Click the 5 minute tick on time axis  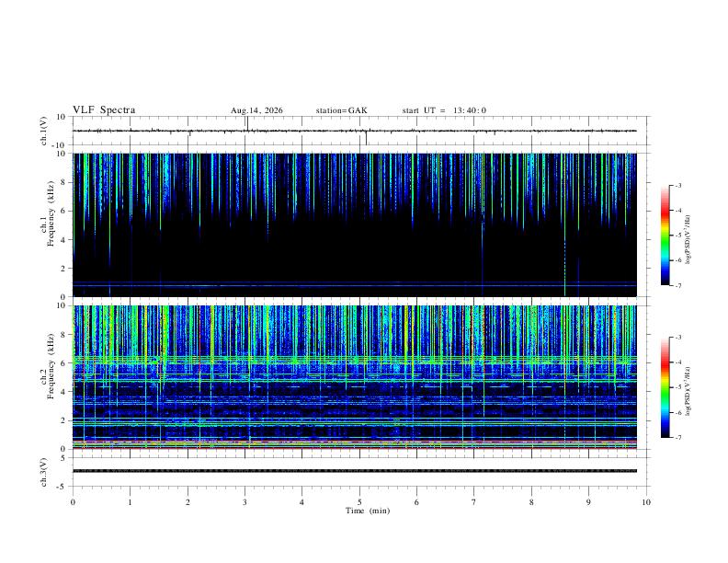[359, 502]
